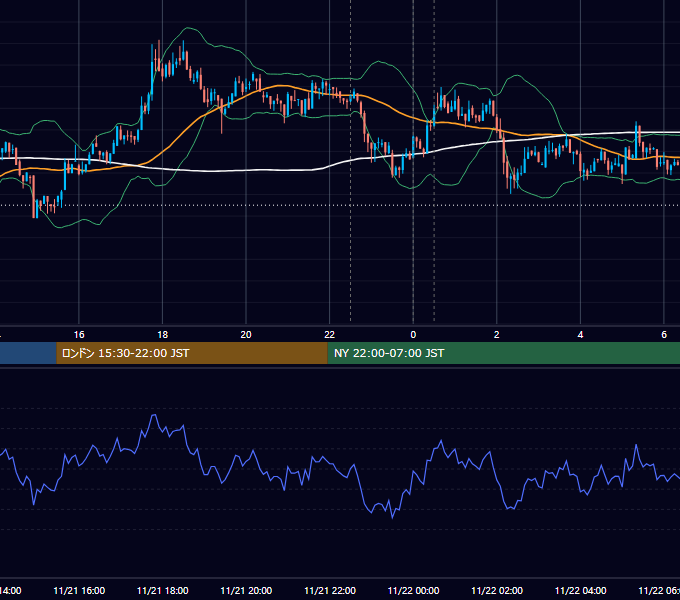Click hour label 16 on time axis
Screen dimensions: 680x600
point(79,334)
